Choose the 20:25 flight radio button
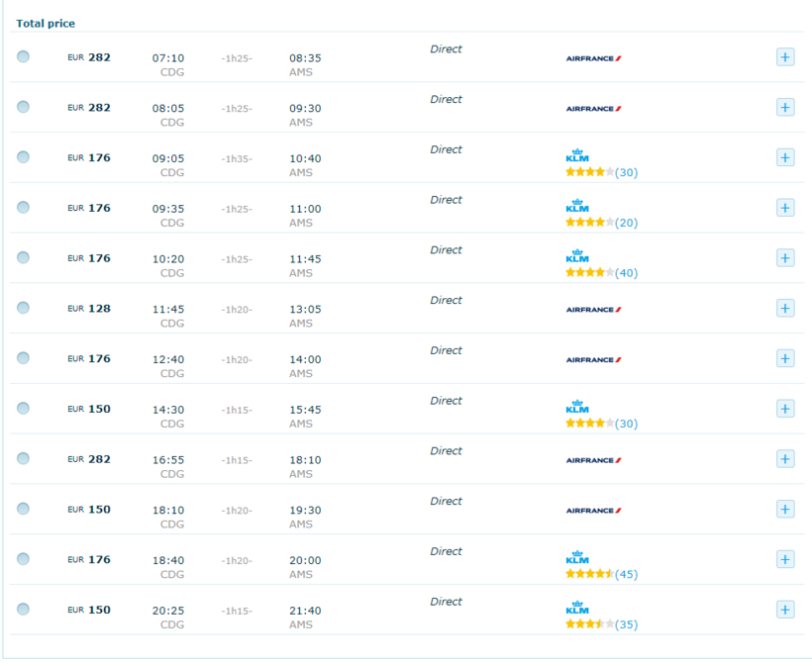Image resolution: width=812 pixels, height=667 pixels. pos(23,610)
